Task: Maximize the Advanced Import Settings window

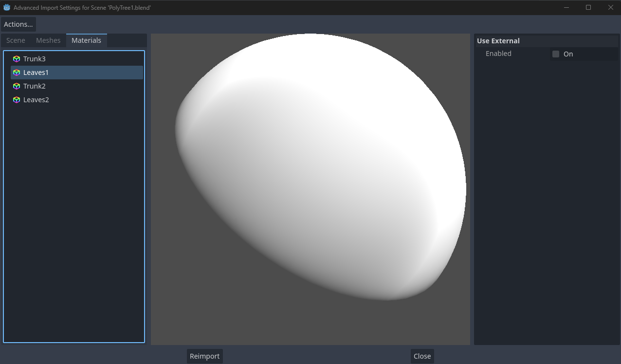Action: coord(588,7)
